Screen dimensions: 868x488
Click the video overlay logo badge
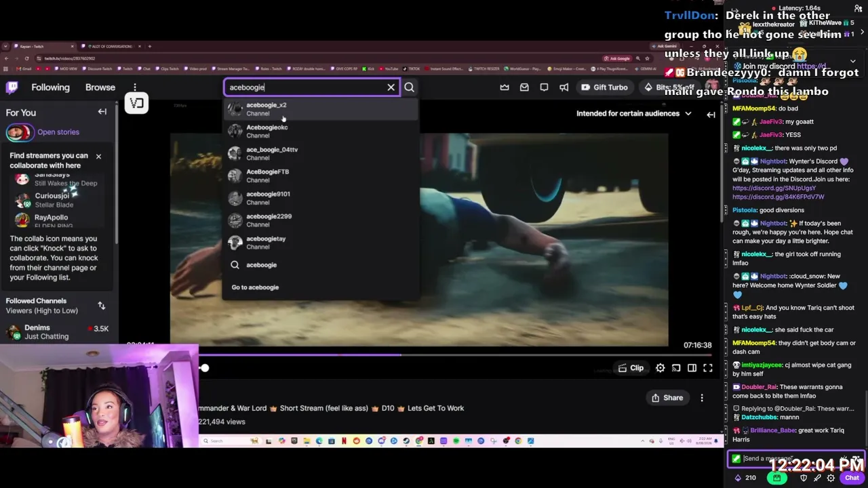coord(136,103)
